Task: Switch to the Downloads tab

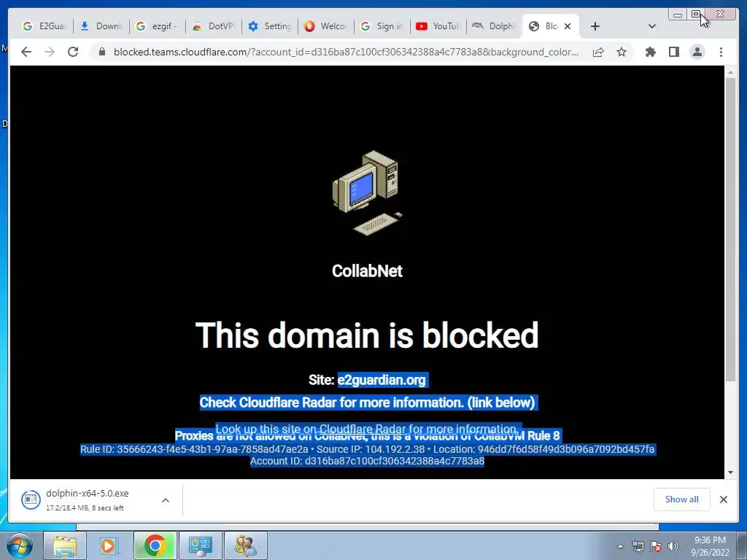Action: tap(101, 26)
